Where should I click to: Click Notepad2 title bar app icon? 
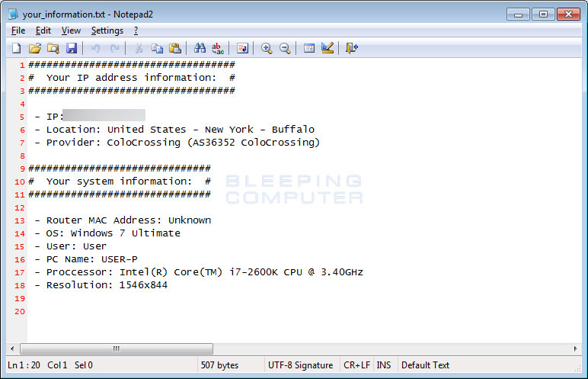14,14
